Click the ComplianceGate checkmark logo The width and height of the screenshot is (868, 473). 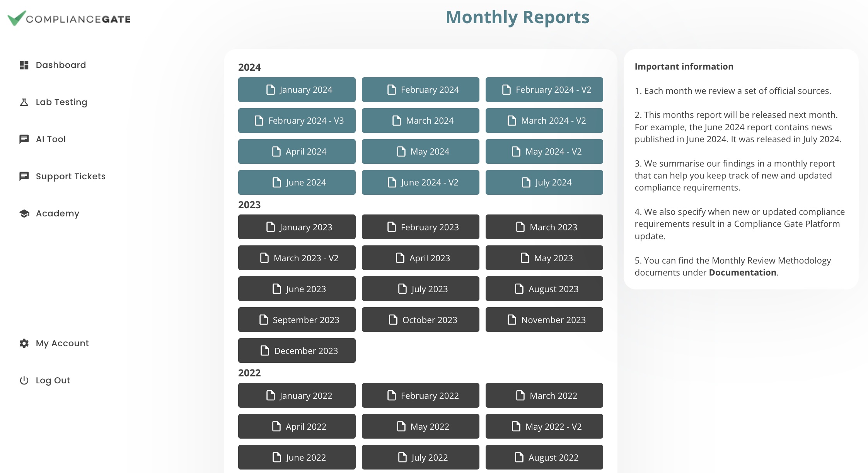coord(17,18)
